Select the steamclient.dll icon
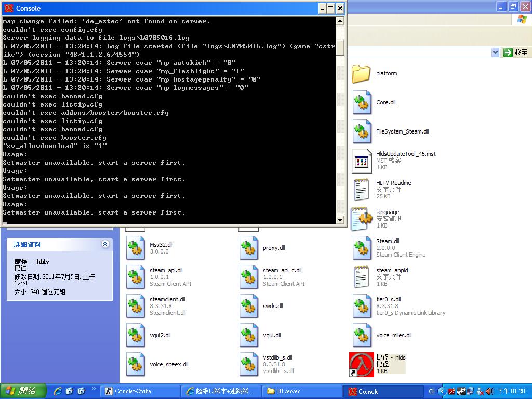This screenshot has height=399, width=532. pos(136,307)
